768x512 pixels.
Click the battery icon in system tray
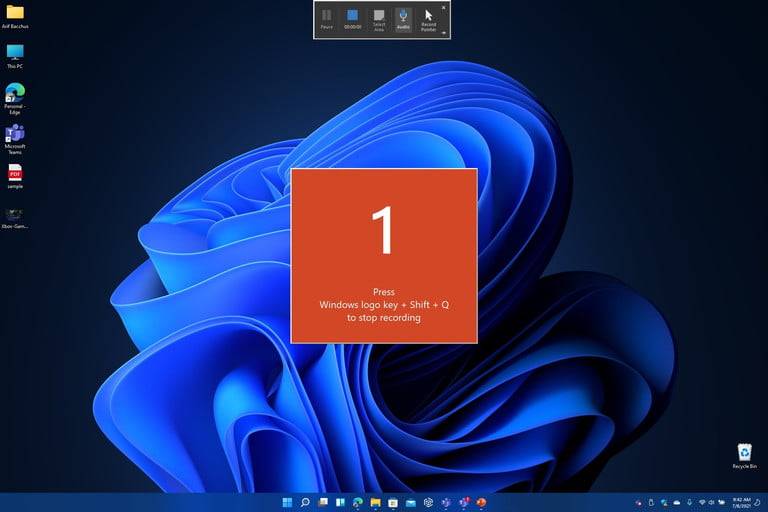point(721,503)
